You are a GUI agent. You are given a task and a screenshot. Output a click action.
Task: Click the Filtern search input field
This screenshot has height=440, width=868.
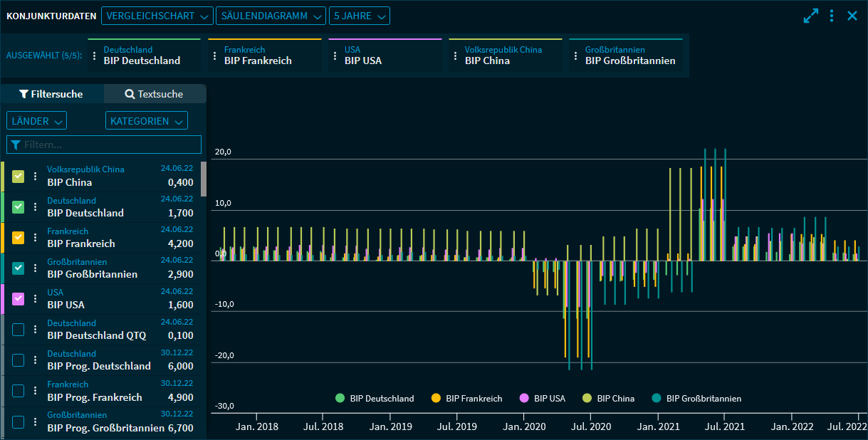(104, 145)
